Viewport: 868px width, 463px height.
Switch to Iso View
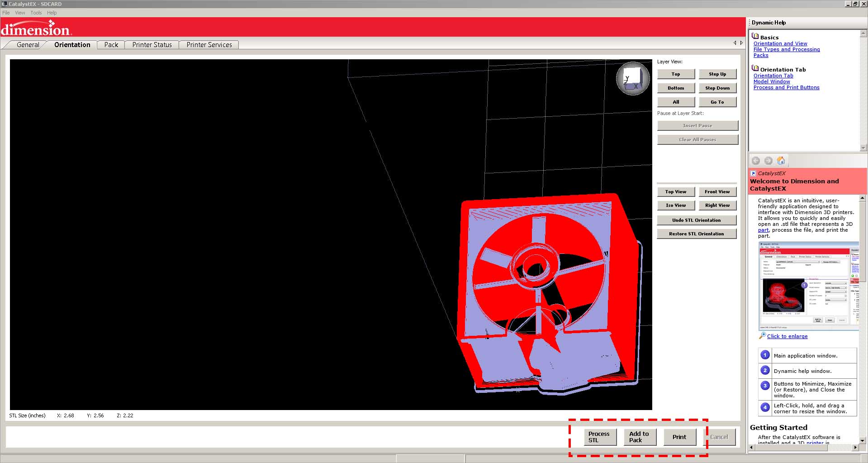point(676,205)
